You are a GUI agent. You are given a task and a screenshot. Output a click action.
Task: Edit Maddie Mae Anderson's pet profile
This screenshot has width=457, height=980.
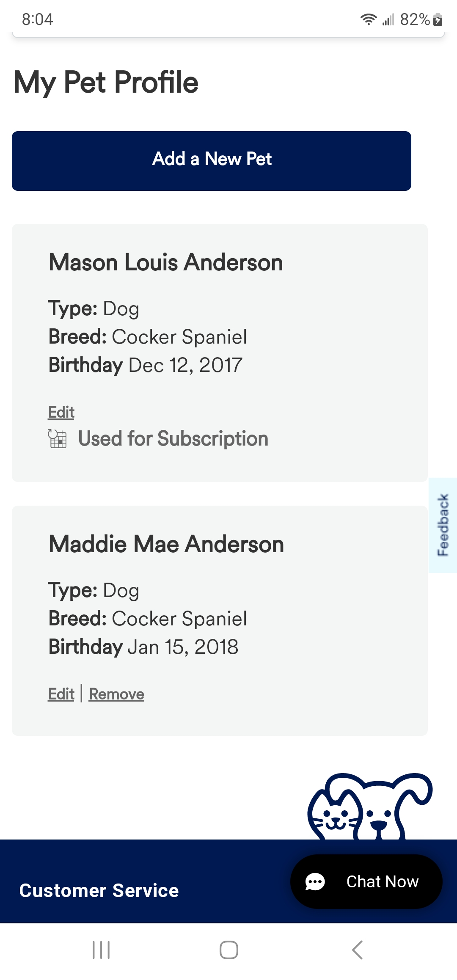click(61, 694)
